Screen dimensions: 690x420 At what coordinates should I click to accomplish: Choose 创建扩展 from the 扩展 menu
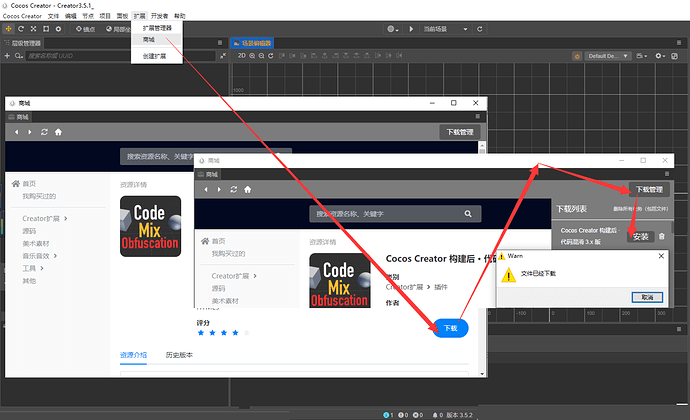tap(157, 56)
